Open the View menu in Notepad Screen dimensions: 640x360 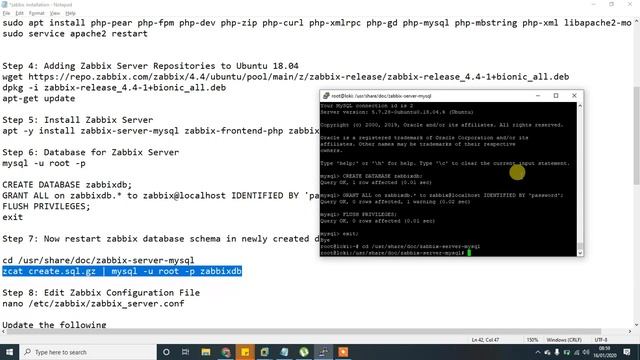coord(55,13)
